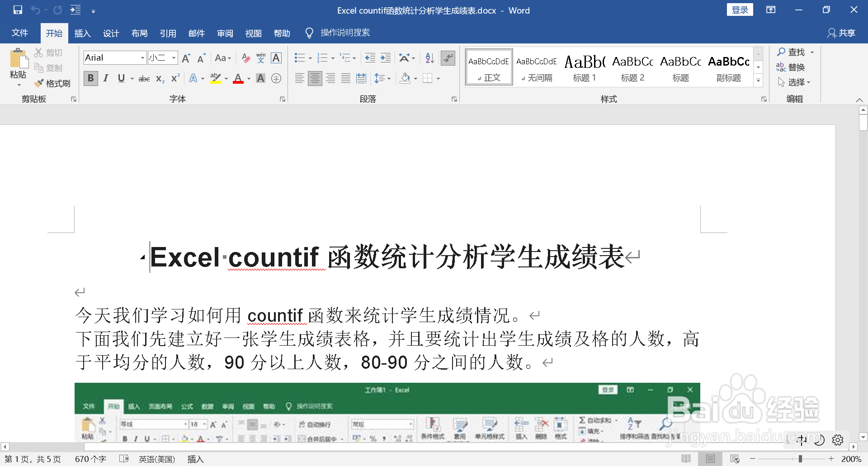Switch to Read Mode view icon

(x=686, y=459)
